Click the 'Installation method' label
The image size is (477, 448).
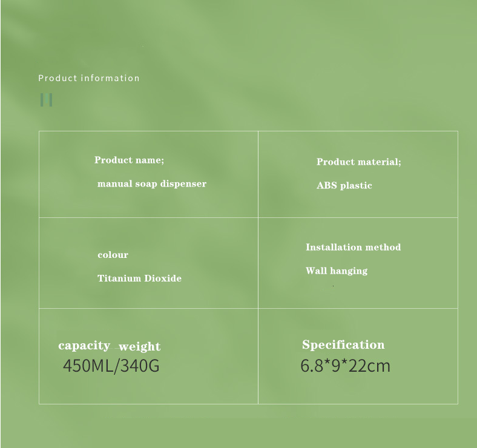353,247
